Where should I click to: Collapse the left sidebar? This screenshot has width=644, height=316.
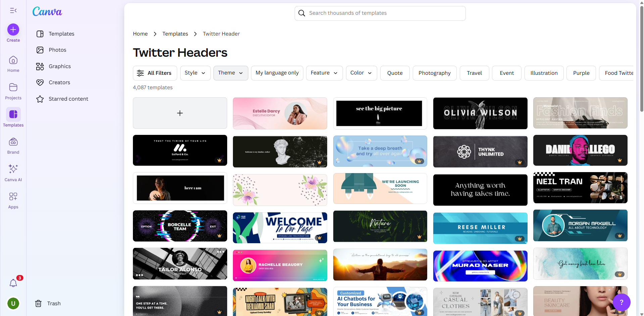[13, 10]
